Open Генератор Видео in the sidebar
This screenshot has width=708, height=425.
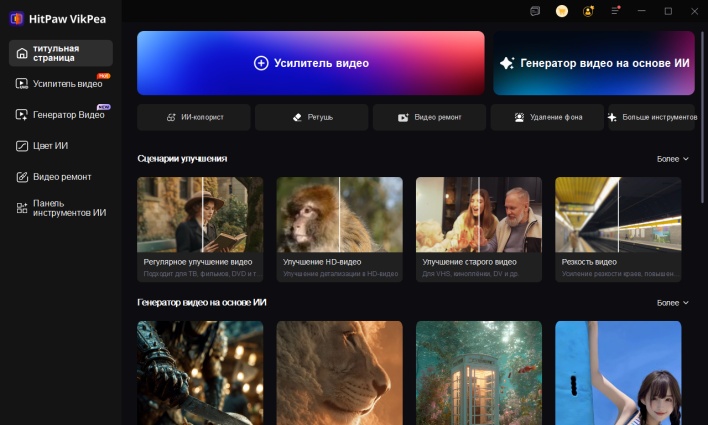click(x=60, y=115)
